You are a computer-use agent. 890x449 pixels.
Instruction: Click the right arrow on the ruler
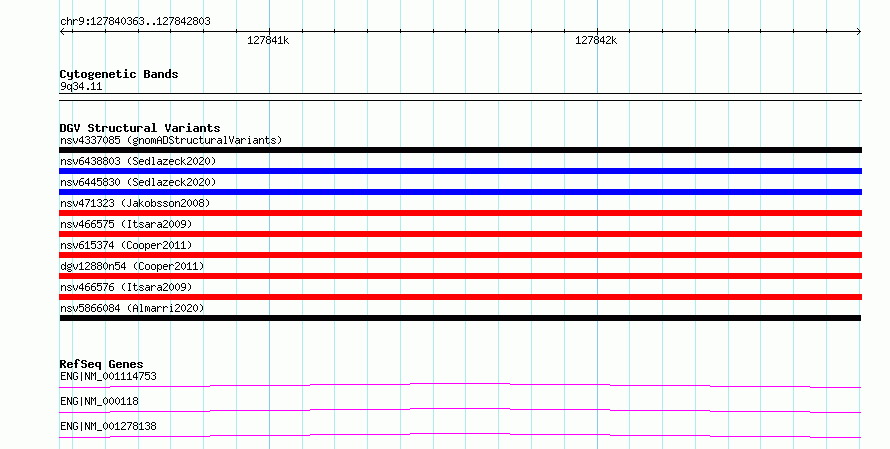coord(858,32)
